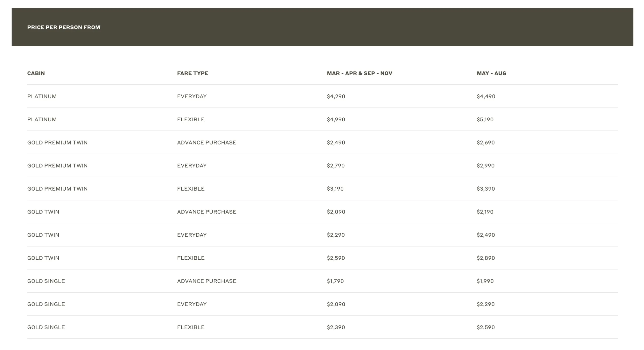This screenshot has width=644, height=350.
Task: Click GOLD TWIN Advance Purchase fare label
Action: coord(207,212)
